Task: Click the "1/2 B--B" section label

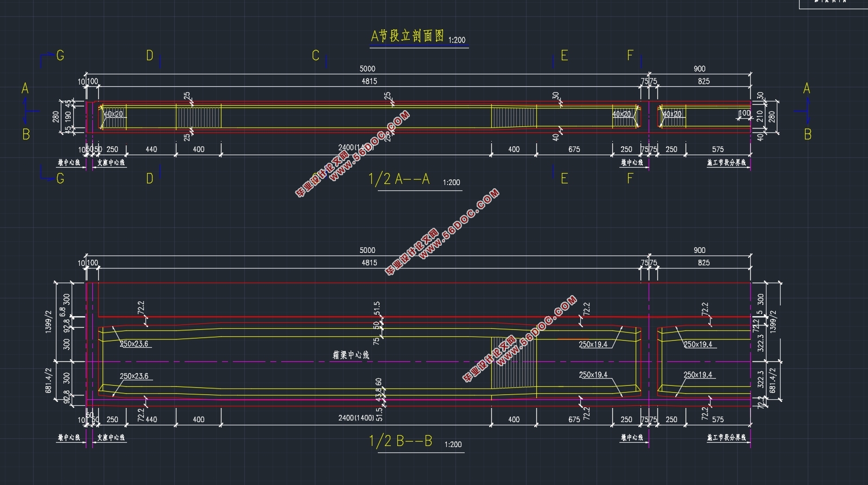Action: (401, 441)
